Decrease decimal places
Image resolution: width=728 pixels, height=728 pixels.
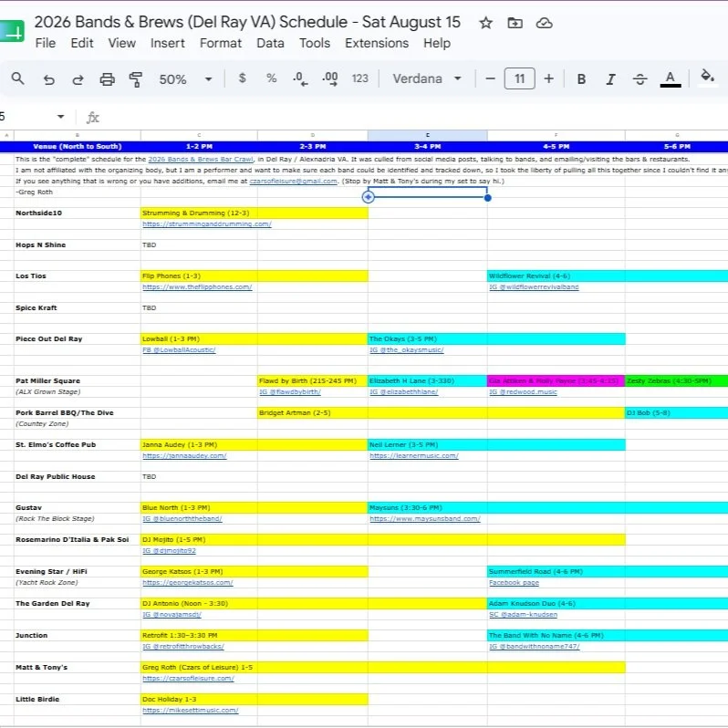300,79
